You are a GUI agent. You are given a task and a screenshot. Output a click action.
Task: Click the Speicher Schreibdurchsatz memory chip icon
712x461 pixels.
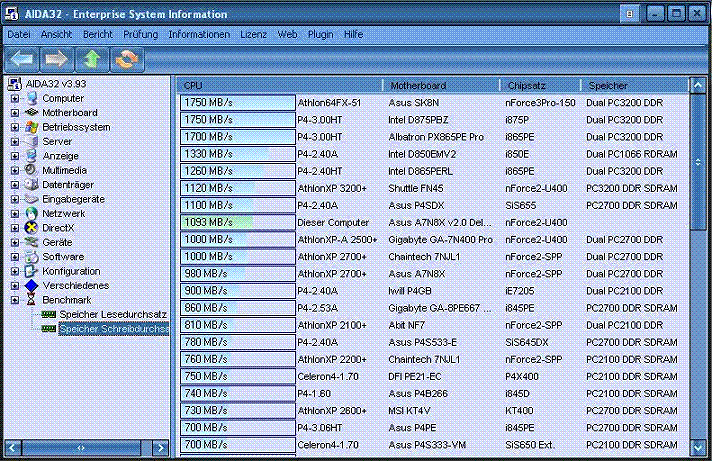pos(49,328)
